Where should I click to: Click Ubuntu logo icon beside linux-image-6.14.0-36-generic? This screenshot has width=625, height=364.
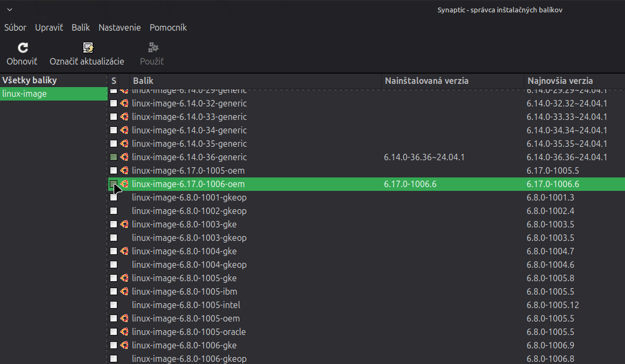pyautogui.click(x=124, y=157)
